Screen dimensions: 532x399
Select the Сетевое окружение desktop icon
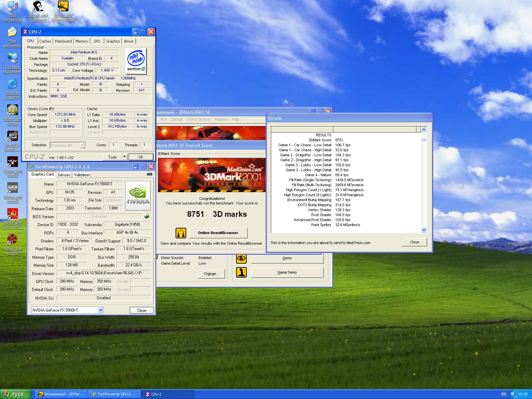point(12,63)
